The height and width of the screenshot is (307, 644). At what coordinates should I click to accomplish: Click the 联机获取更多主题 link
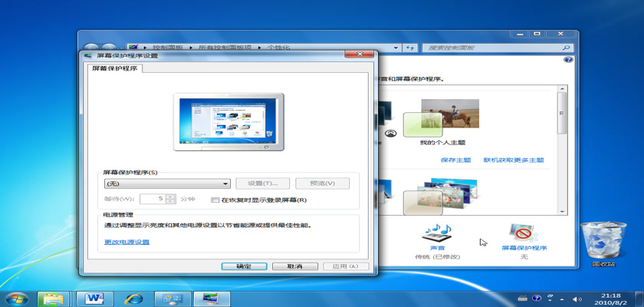tap(513, 160)
